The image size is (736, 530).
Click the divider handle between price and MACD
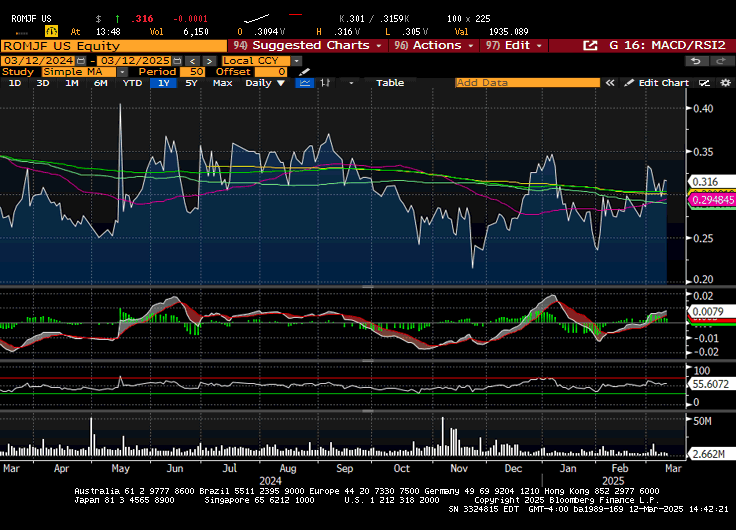(368, 286)
